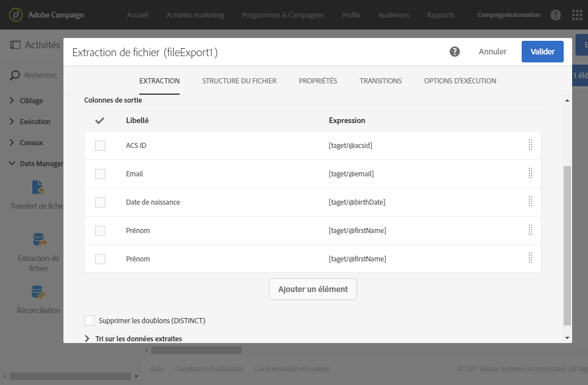This screenshot has width=588, height=385.
Task: Click the drag handle on Date de naissance row
Action: click(x=530, y=202)
